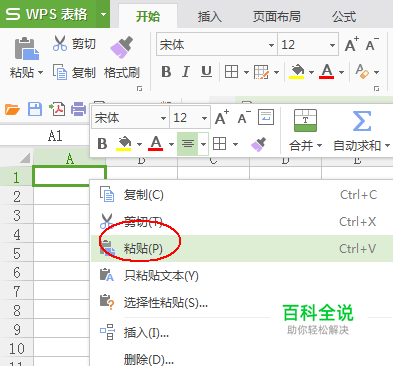Open ribbon font size dropdown 12
393x366 pixels.
pos(332,45)
